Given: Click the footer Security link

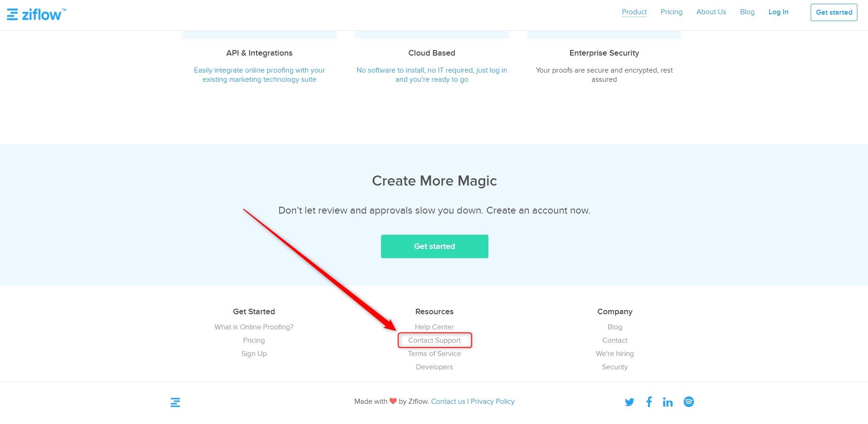Looking at the screenshot, I should pos(615,367).
